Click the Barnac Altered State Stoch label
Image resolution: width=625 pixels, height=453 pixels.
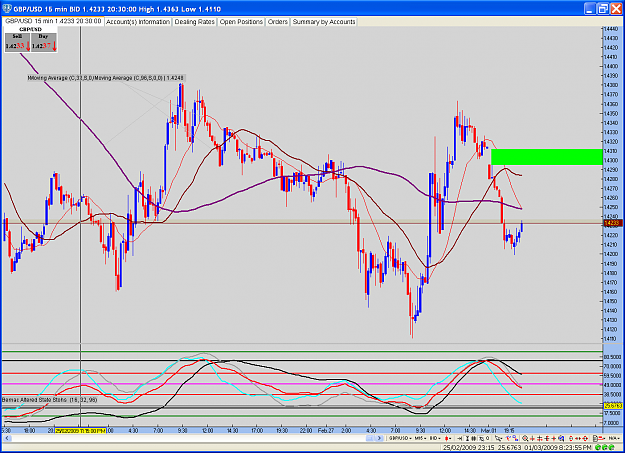click(x=49, y=400)
